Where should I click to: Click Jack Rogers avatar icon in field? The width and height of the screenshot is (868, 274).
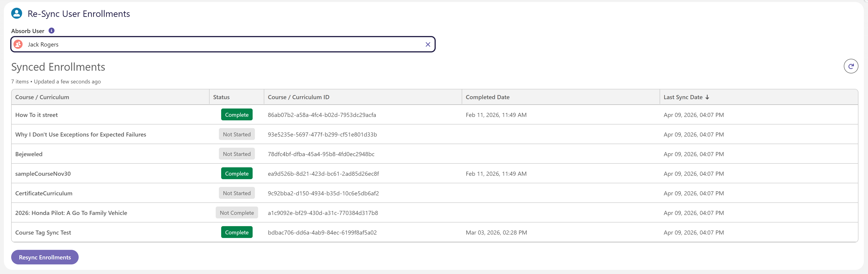(18, 44)
